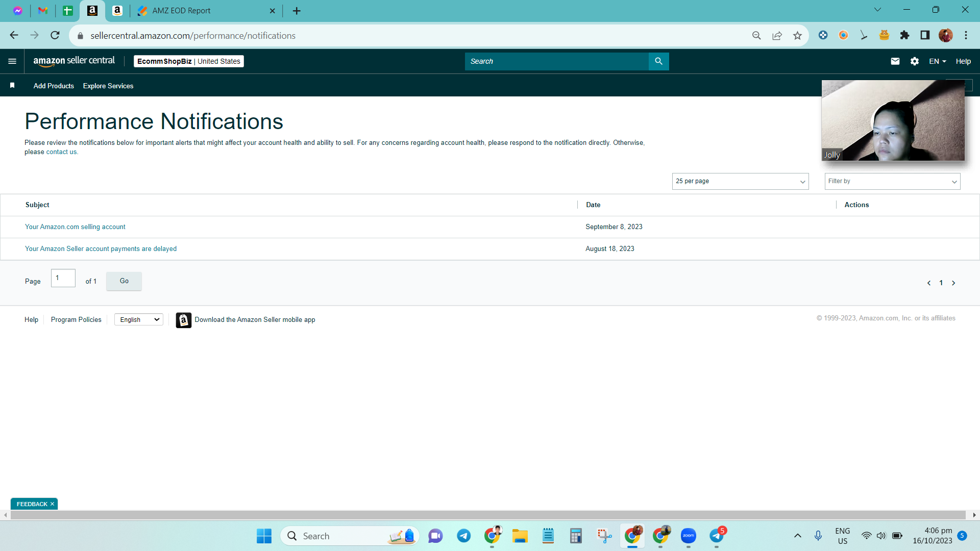Go to next page arrow
This screenshot has height=551, width=980.
tap(953, 283)
